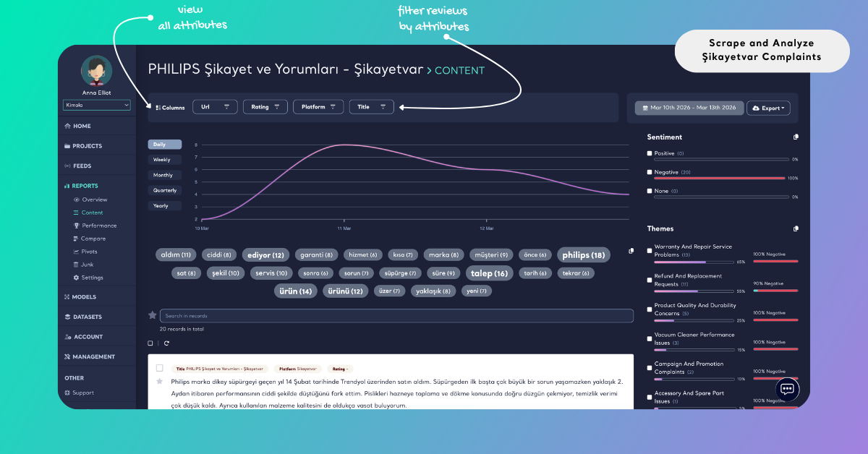868x454 pixels.
Task: Click Anna Elliot's profile avatar
Action: tap(97, 71)
